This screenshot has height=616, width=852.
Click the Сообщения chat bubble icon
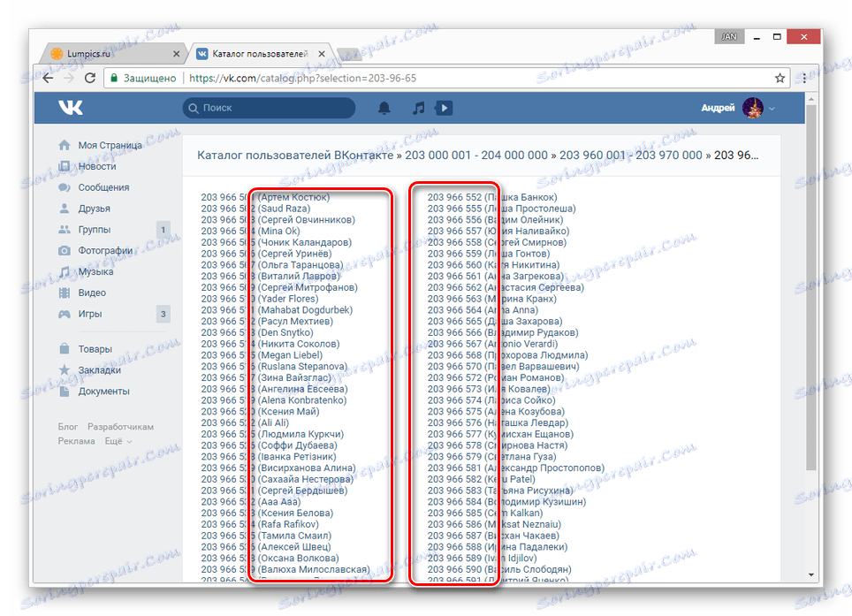pyautogui.click(x=65, y=187)
